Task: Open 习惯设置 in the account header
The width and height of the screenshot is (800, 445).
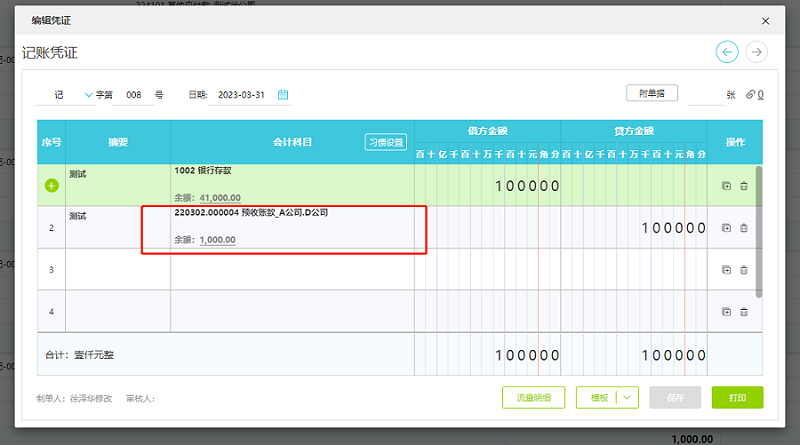Action: point(386,142)
